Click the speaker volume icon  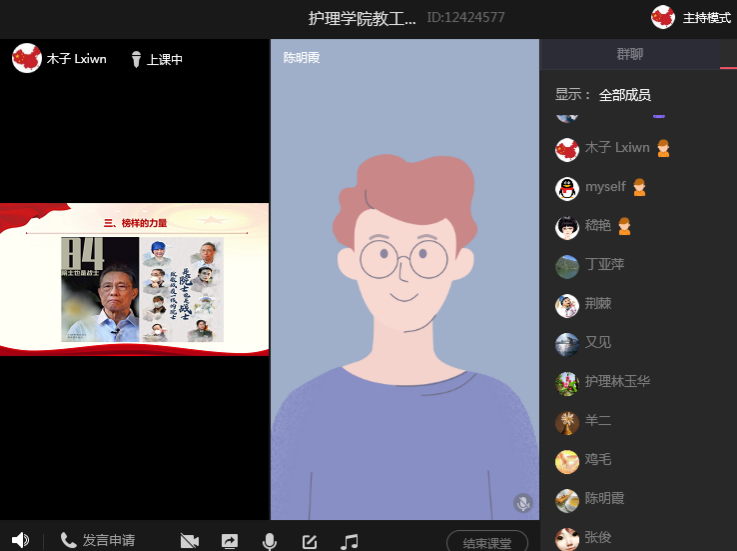click(20, 541)
